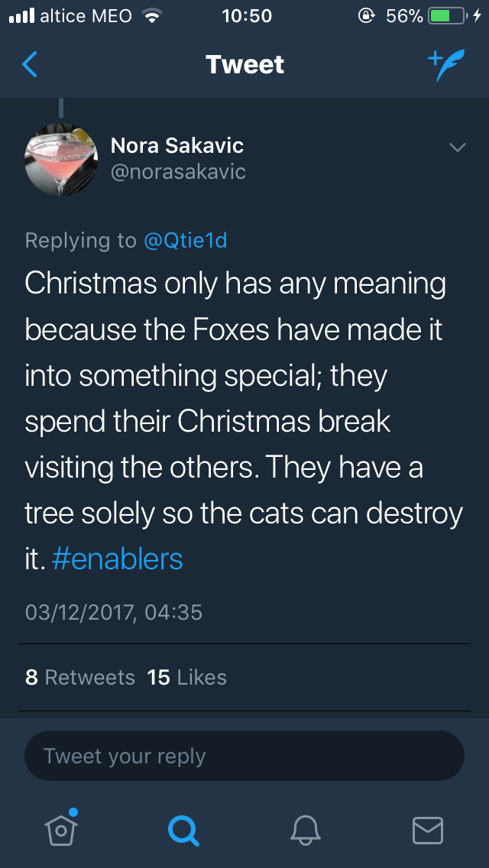Open the Notifications bell icon
Screen dimensions: 489x868
click(x=306, y=829)
